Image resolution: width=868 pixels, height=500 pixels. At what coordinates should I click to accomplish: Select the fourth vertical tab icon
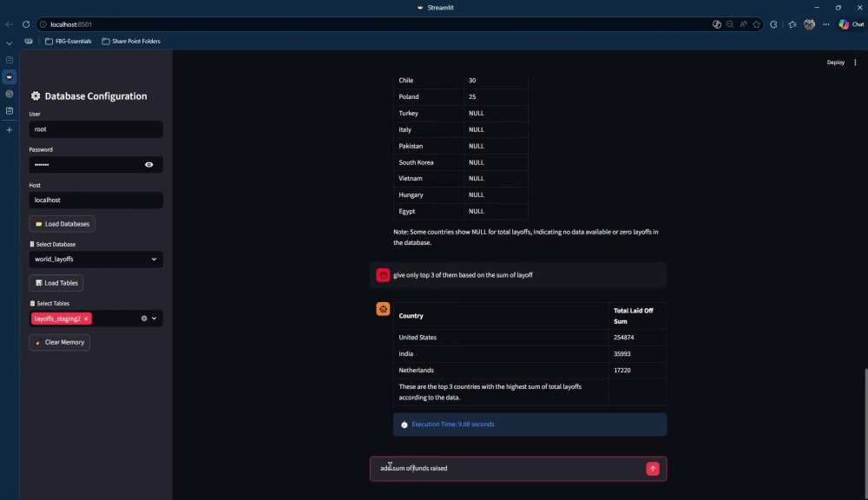pyautogui.click(x=10, y=111)
